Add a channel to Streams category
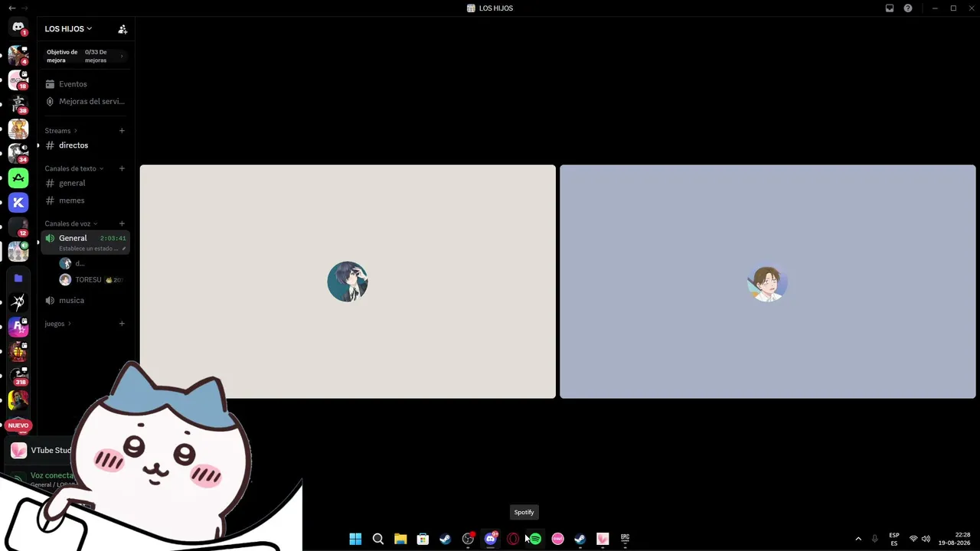Viewport: 980px width, 551px height. click(x=122, y=131)
